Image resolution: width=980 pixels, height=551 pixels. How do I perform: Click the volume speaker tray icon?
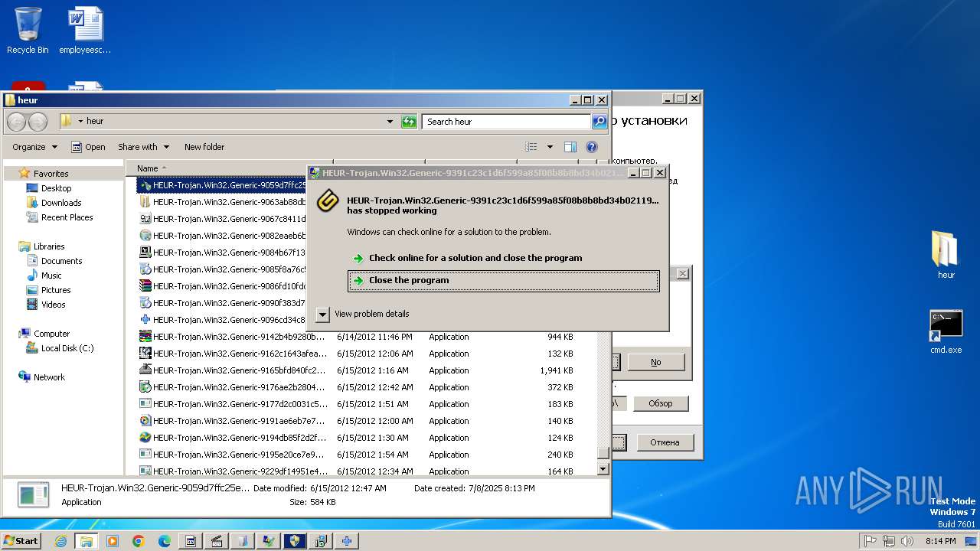906,541
